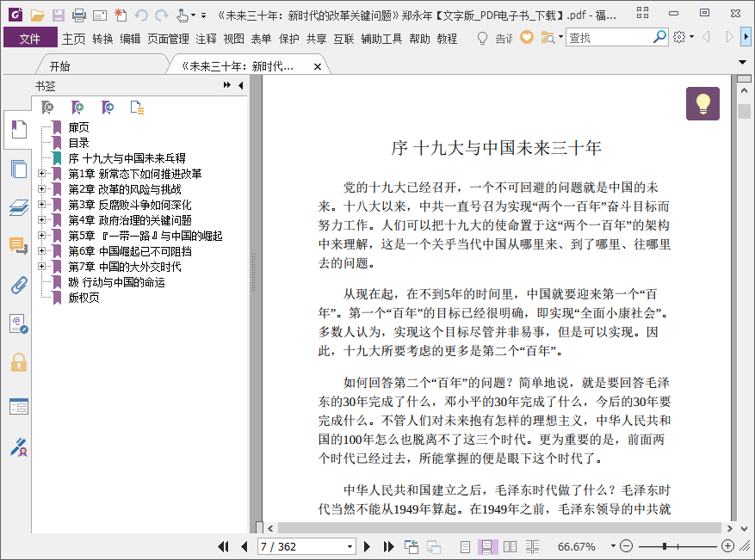This screenshot has width=755, height=560.
Task: Go to the next page
Action: point(367,546)
